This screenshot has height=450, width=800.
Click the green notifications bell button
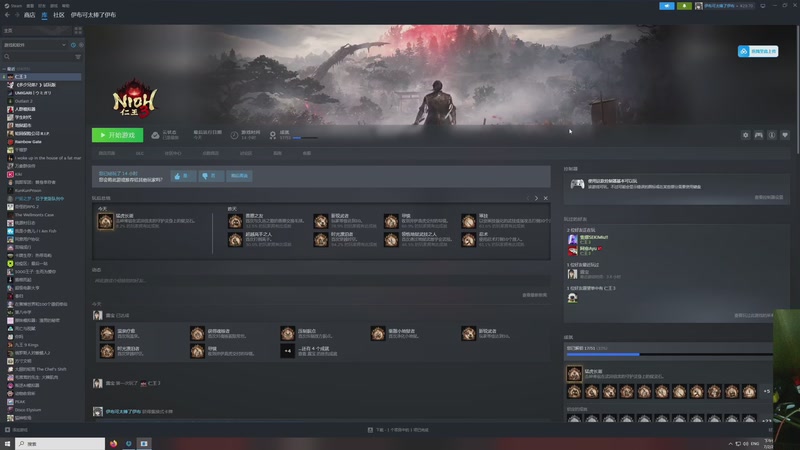(684, 6)
